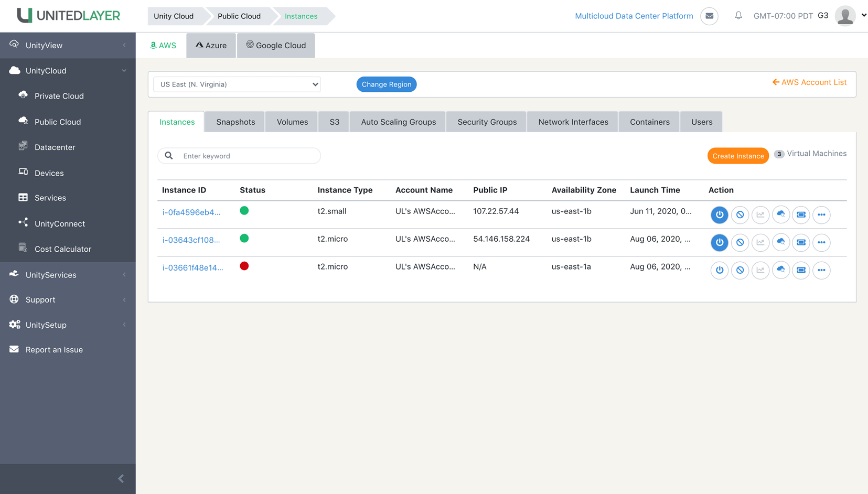Open the Containers tab
This screenshot has height=494, width=868.
pyautogui.click(x=649, y=122)
